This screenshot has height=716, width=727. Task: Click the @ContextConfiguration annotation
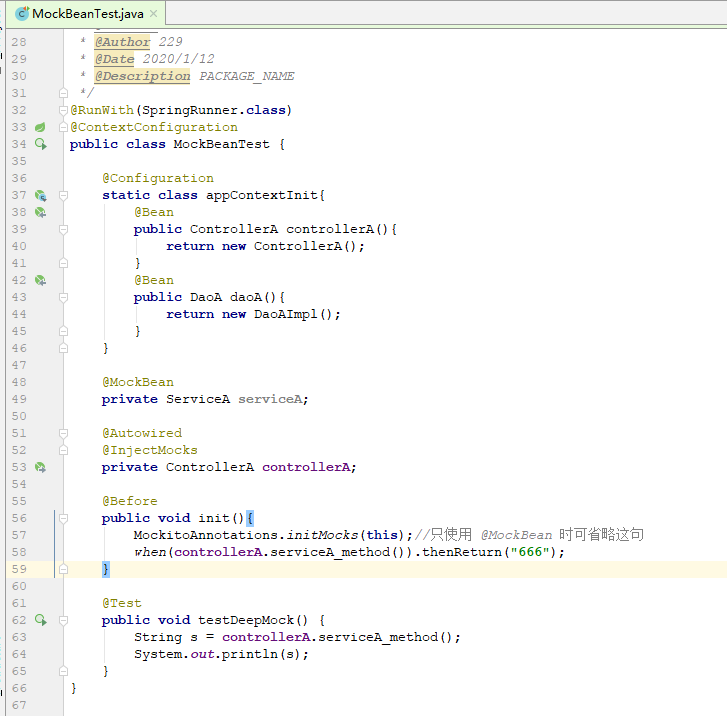(154, 127)
